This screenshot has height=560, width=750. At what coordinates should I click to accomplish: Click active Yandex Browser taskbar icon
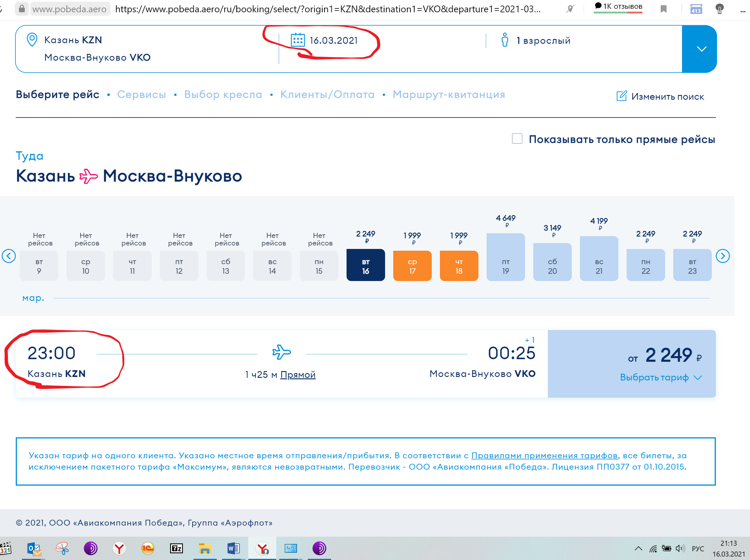pos(262,549)
